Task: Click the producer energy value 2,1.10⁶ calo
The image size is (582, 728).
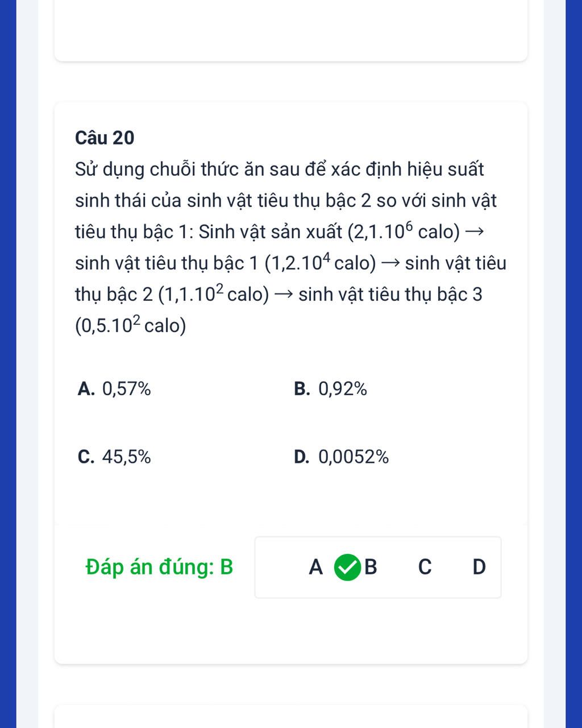Action: point(403,231)
